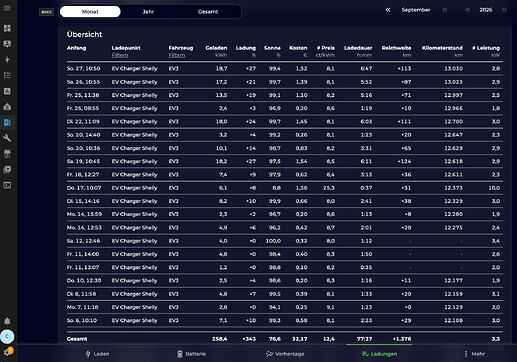
Task: Open charging session Fr. 18, 12:27
Action: pyautogui.click(x=285, y=174)
